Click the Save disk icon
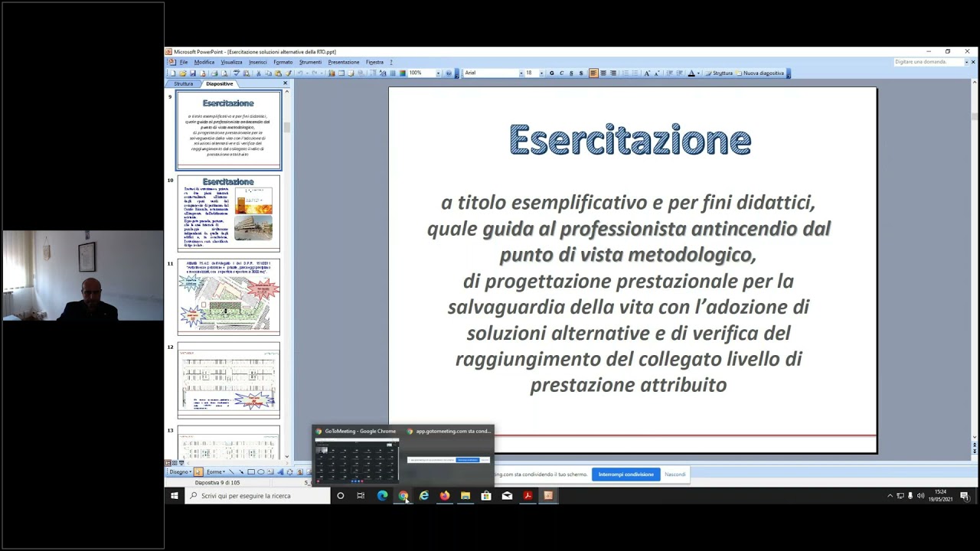This screenshot has width=980, height=551. pyautogui.click(x=193, y=73)
